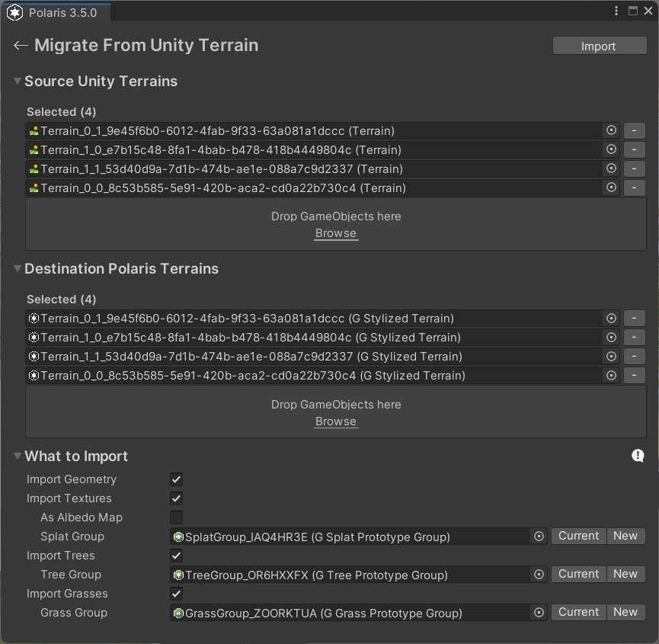Open object picker for destination Terrain_0_1 G Stylized Terrain
The width and height of the screenshot is (659, 644).
pyautogui.click(x=611, y=319)
